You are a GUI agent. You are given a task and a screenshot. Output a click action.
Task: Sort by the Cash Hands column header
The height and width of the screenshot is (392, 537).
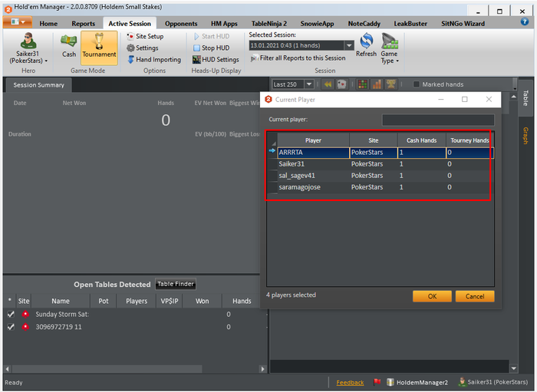pyautogui.click(x=422, y=140)
